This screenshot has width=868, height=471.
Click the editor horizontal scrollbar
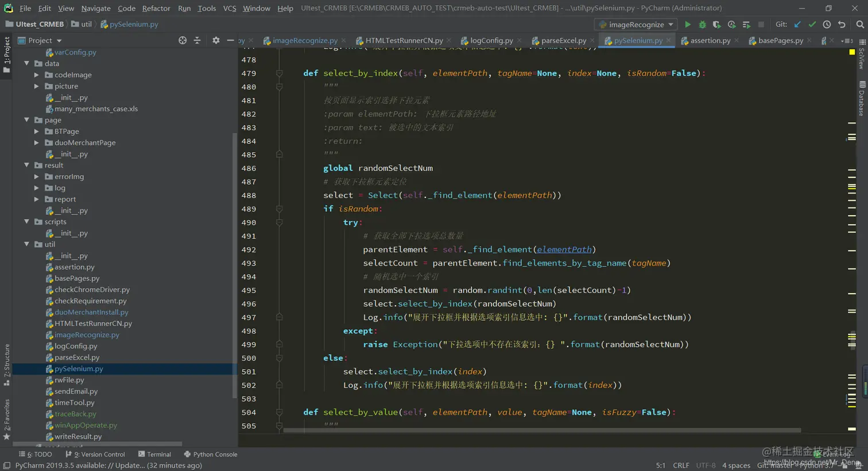[541, 430]
